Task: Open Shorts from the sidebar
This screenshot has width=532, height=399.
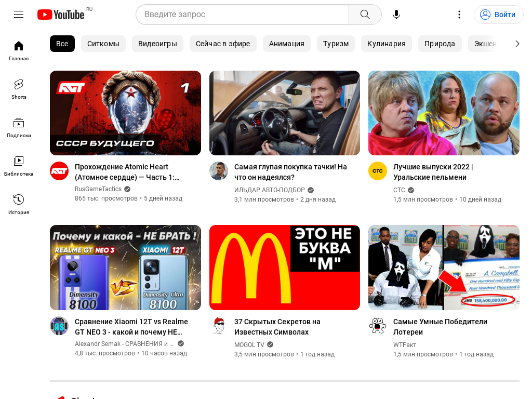Action: coord(19,89)
